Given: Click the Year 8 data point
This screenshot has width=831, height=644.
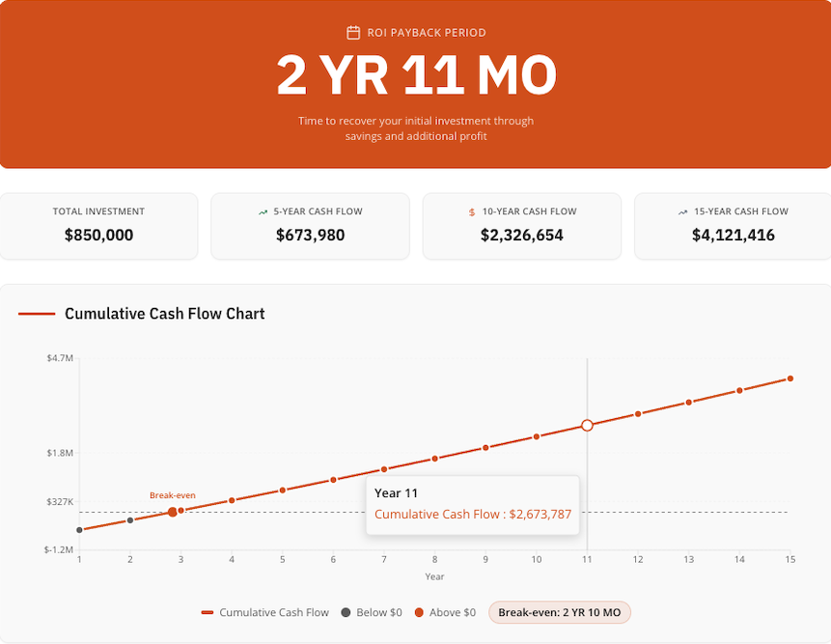Looking at the screenshot, I should 434,459.
